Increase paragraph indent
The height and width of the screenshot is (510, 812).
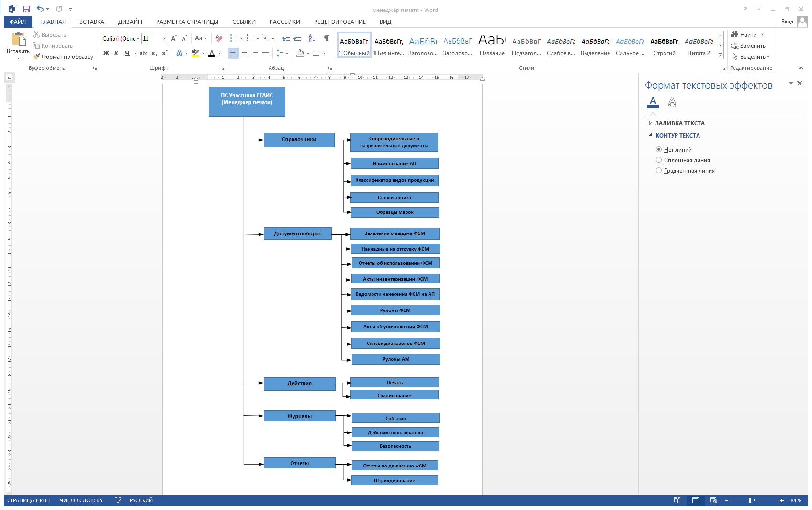click(297, 38)
